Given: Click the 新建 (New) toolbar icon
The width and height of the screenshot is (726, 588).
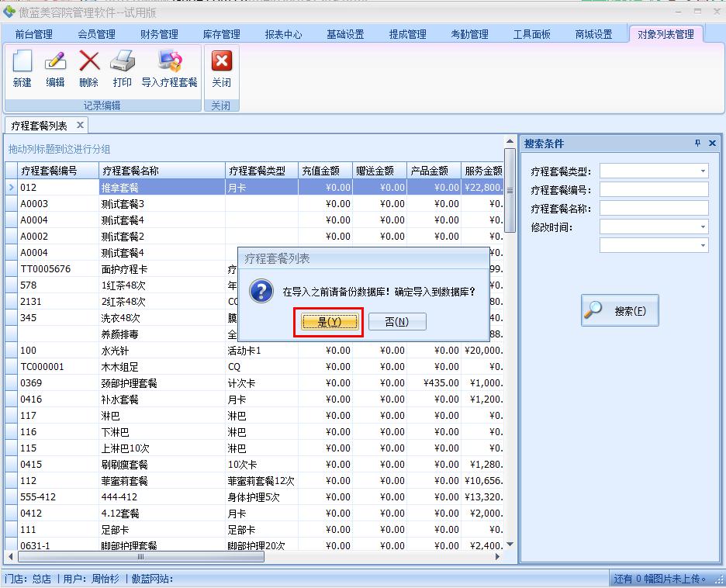Looking at the screenshot, I should 22,62.
